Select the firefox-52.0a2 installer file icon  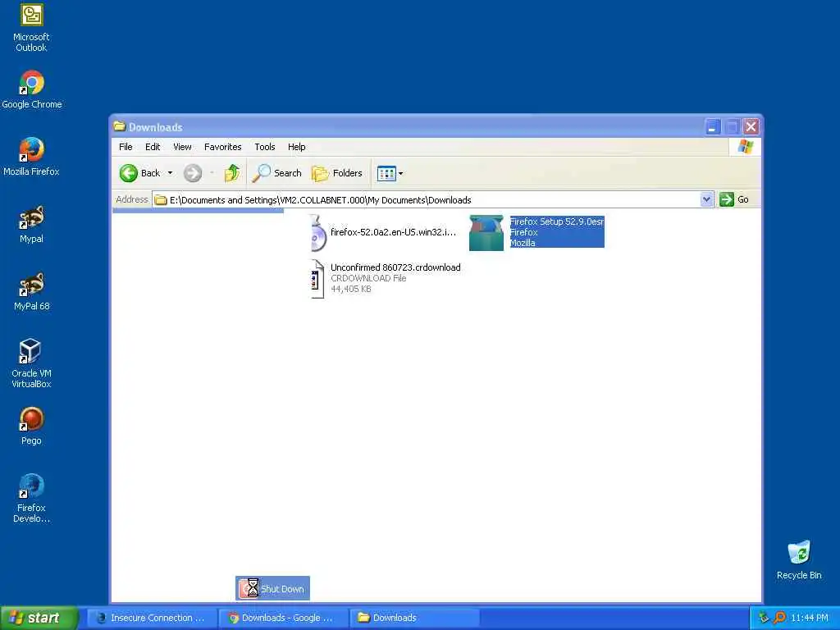(x=318, y=233)
